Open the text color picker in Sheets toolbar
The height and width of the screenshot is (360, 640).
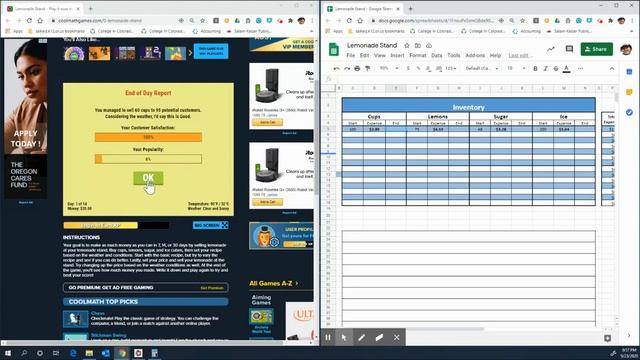(x=567, y=69)
